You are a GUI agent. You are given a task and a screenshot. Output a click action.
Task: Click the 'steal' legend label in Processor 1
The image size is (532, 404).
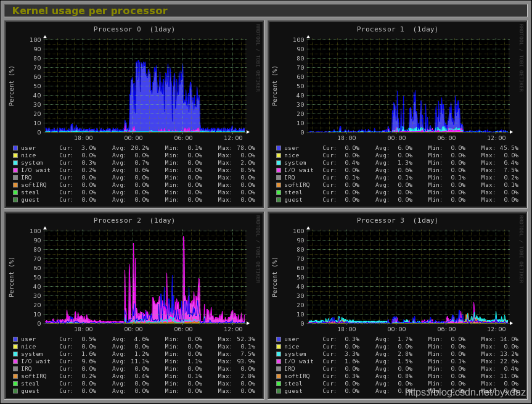(293, 192)
